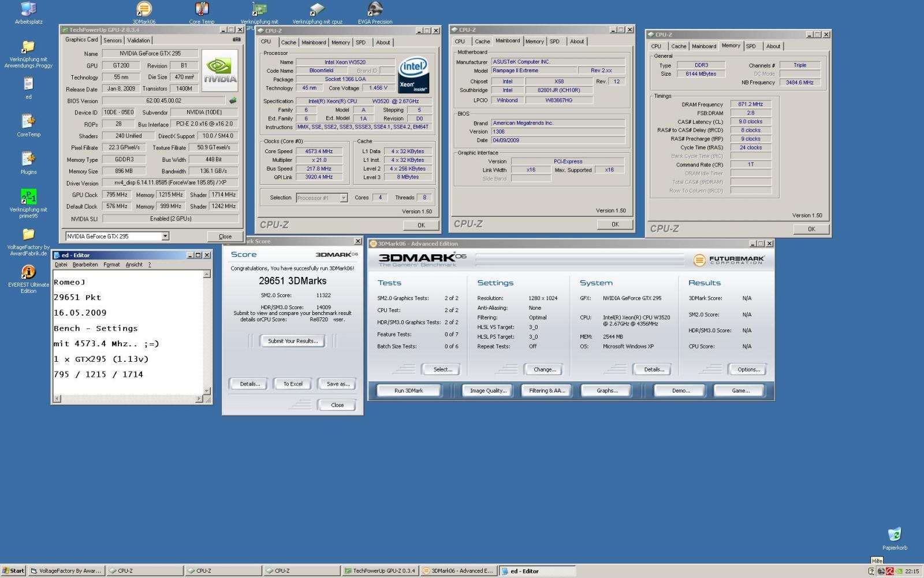
Task: Switch to GPU-Z Validation tab
Action: 139,40
